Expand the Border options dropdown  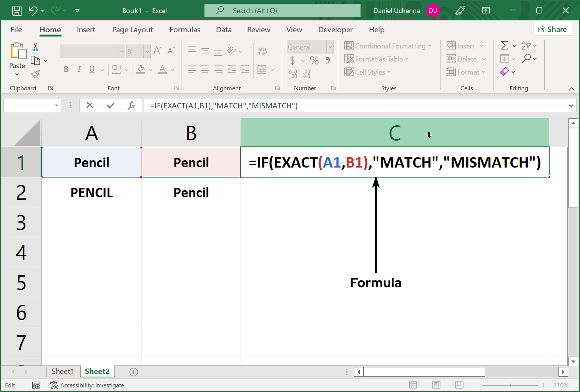tap(126, 69)
